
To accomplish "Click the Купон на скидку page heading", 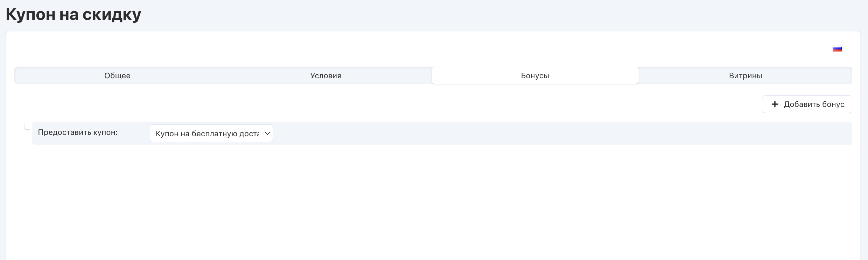I will coord(73,15).
